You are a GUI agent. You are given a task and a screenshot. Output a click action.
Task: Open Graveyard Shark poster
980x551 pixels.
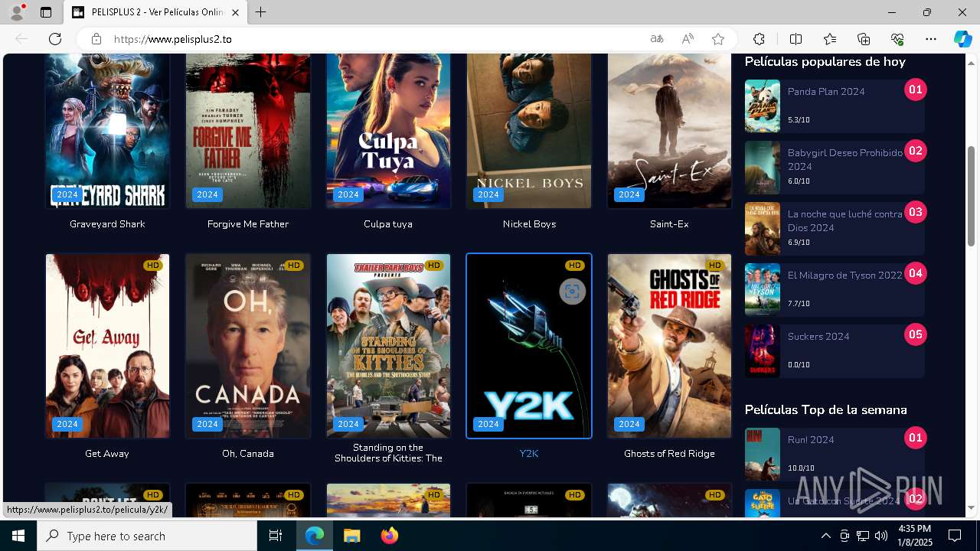coord(107,131)
